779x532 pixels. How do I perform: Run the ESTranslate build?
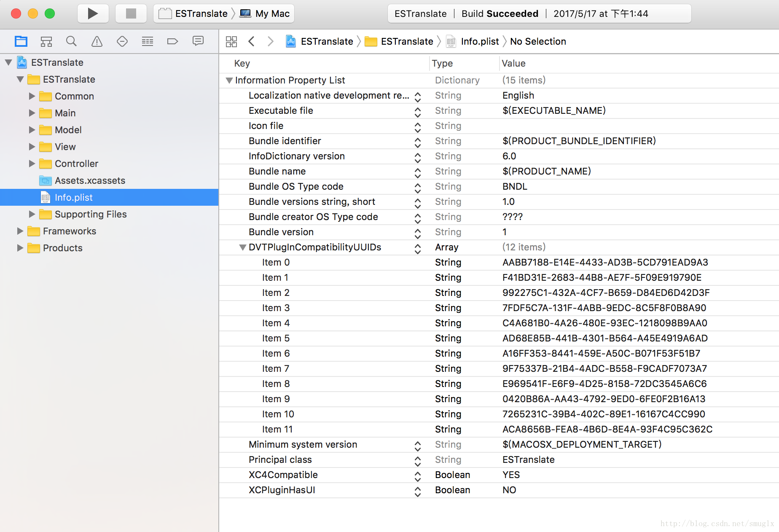93,13
